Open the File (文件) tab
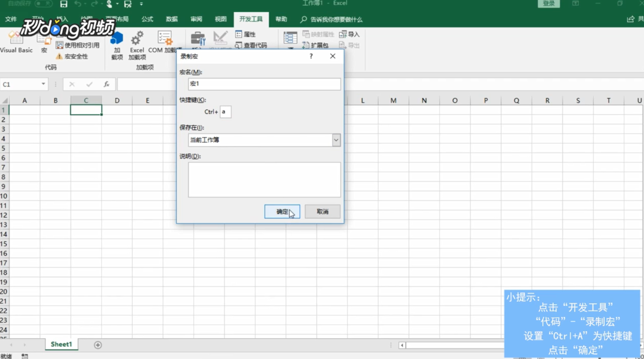644x359 pixels. coord(11,19)
